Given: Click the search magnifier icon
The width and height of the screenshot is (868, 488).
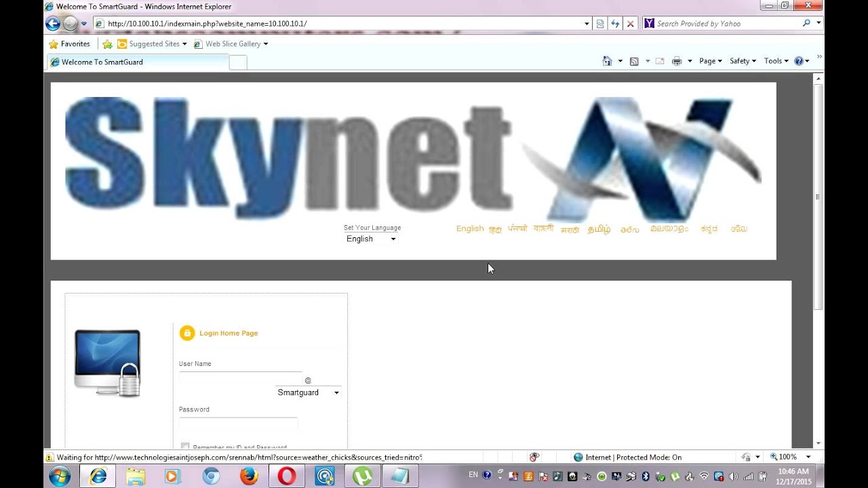Looking at the screenshot, I should [x=806, y=23].
